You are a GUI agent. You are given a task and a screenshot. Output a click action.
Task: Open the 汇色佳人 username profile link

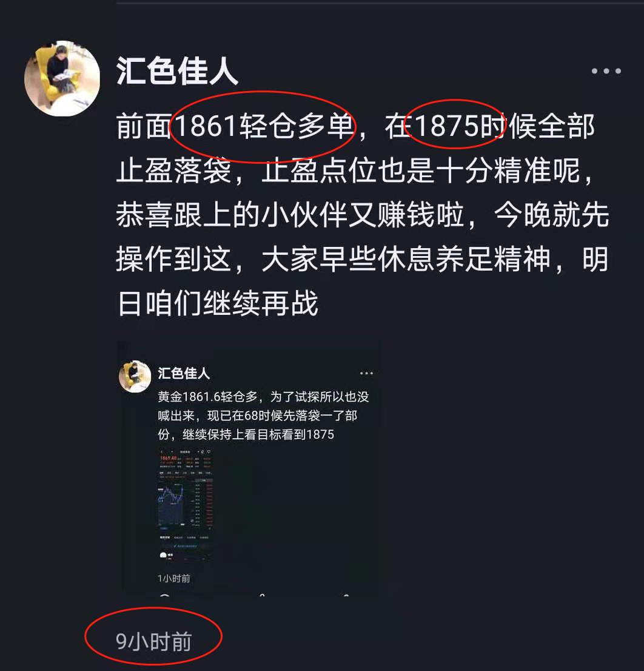[176, 70]
